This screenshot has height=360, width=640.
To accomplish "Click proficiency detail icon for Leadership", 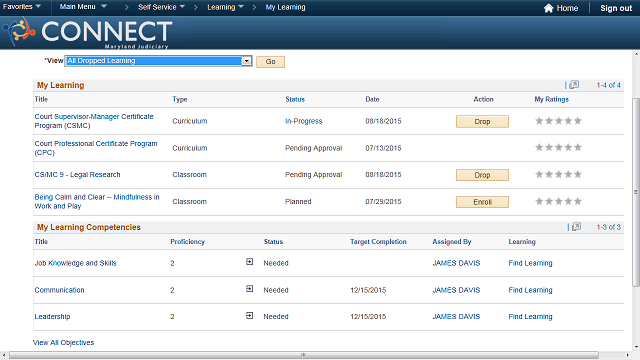I will (x=249, y=316).
